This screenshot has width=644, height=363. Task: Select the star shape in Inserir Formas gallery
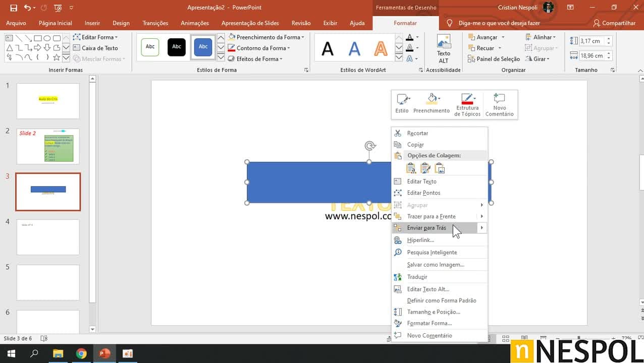[x=57, y=57]
